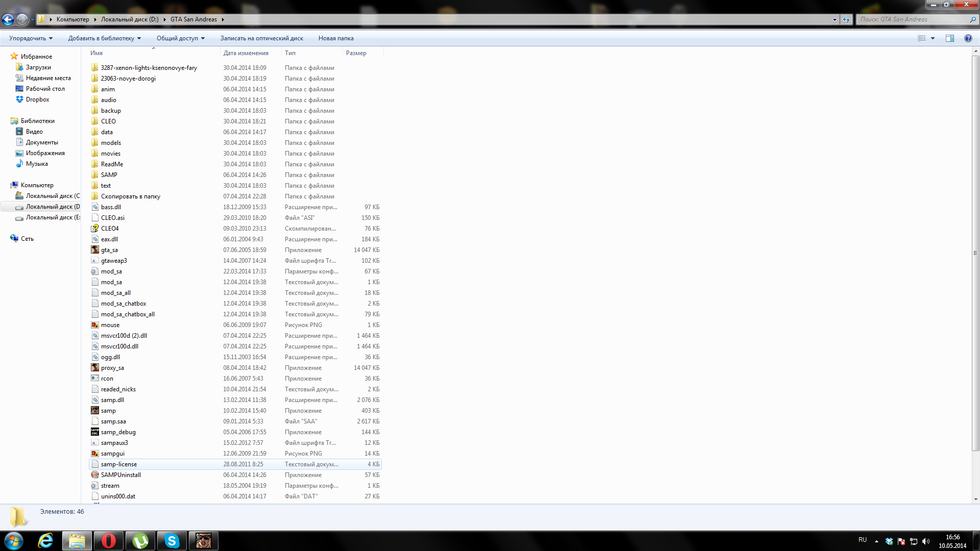Click the Новая папка button
Viewport: 980px width, 551px height.
[335, 38]
